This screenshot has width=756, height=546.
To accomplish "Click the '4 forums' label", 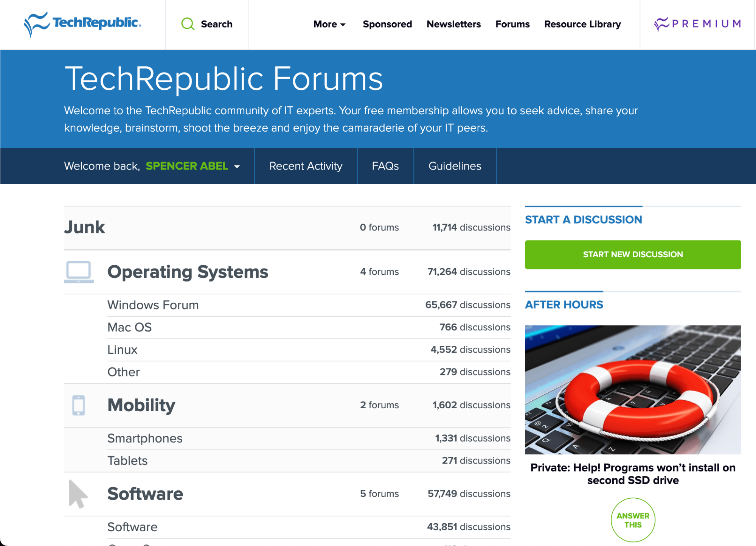I will [x=379, y=272].
